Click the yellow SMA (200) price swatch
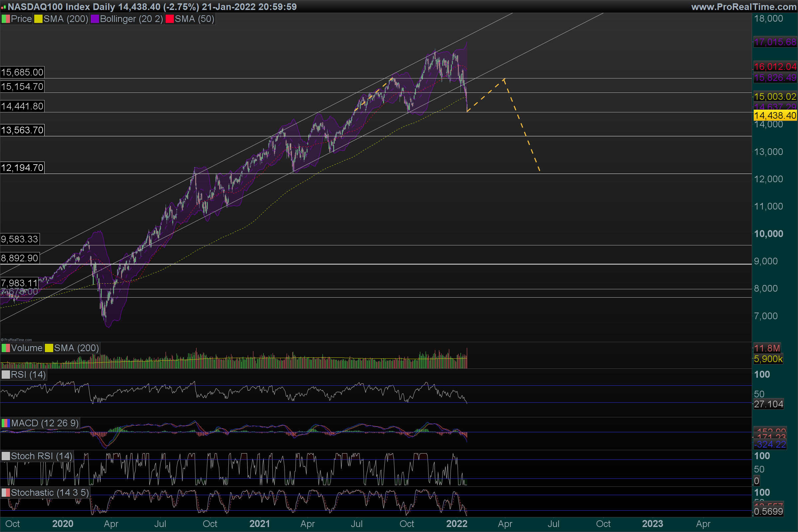798x532 pixels. tap(38, 19)
